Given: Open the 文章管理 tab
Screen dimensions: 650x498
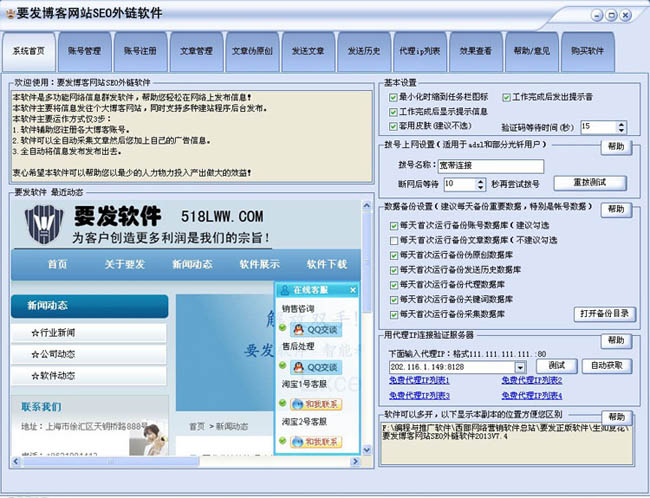Looking at the screenshot, I should [x=196, y=51].
